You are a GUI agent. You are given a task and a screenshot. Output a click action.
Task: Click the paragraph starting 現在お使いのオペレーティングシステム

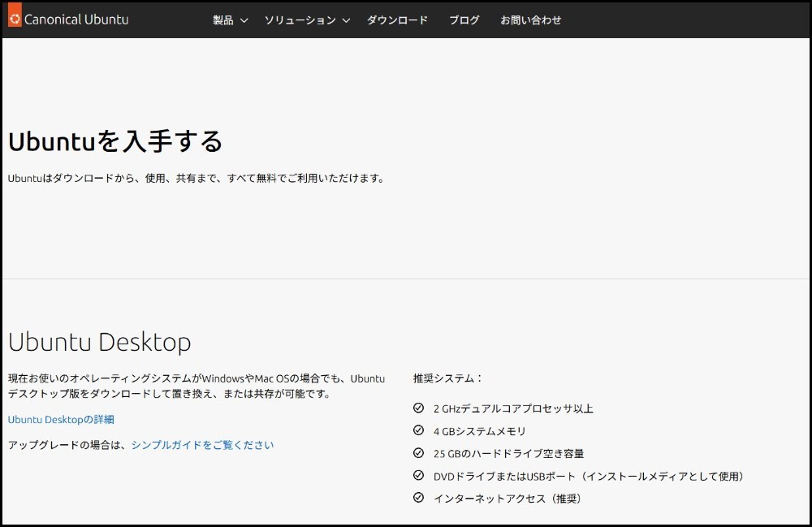pos(197,386)
